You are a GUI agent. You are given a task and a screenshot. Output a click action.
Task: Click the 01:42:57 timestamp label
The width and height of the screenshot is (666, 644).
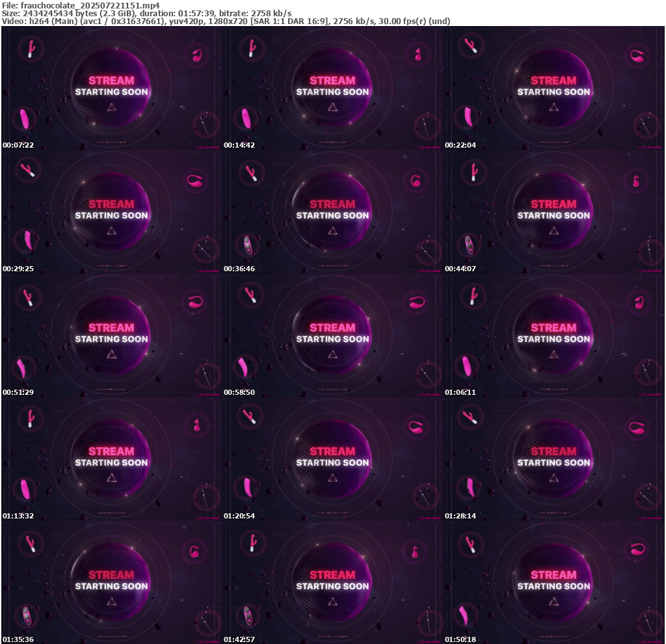[239, 639]
